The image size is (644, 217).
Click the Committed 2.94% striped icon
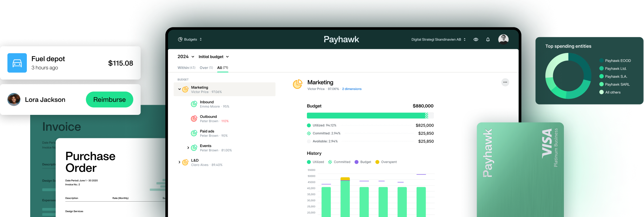[309, 133]
